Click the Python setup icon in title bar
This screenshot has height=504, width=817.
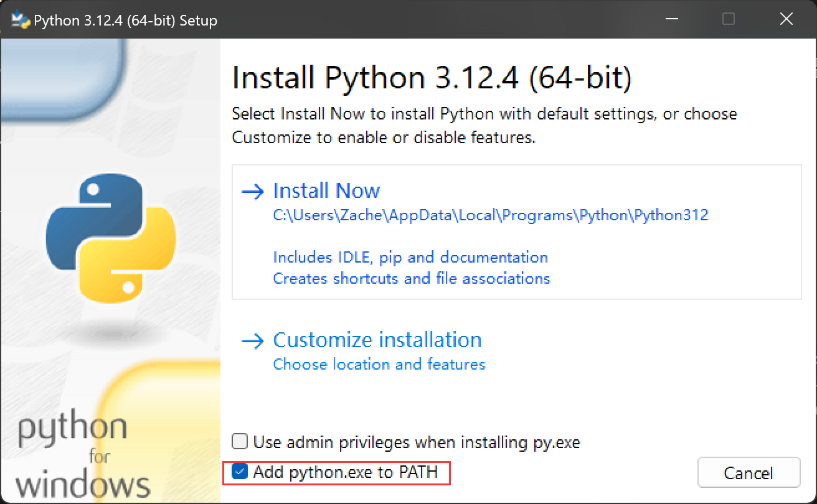(x=18, y=19)
